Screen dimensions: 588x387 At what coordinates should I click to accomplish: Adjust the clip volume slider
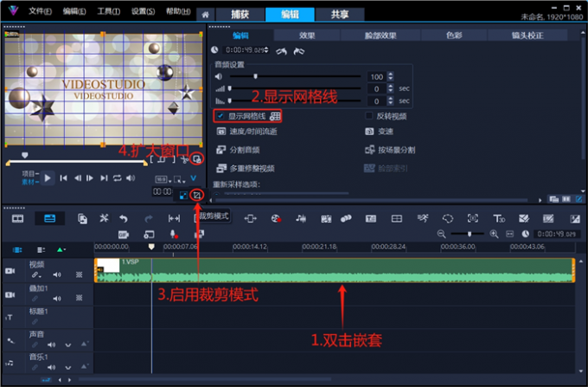[x=255, y=76]
